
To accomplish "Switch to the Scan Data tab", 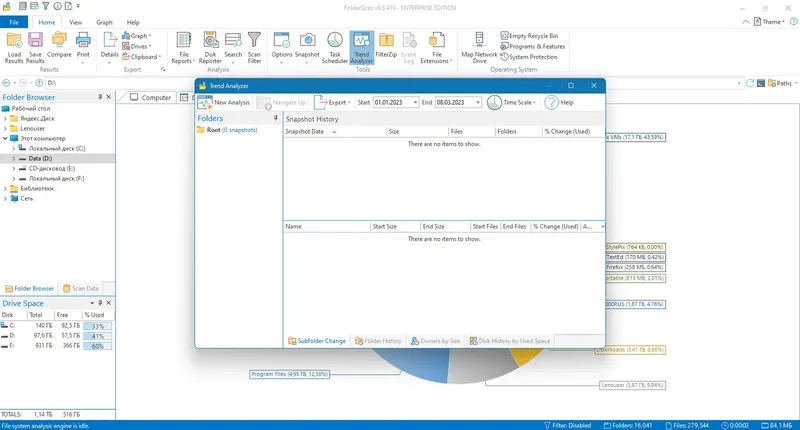I will [x=81, y=288].
